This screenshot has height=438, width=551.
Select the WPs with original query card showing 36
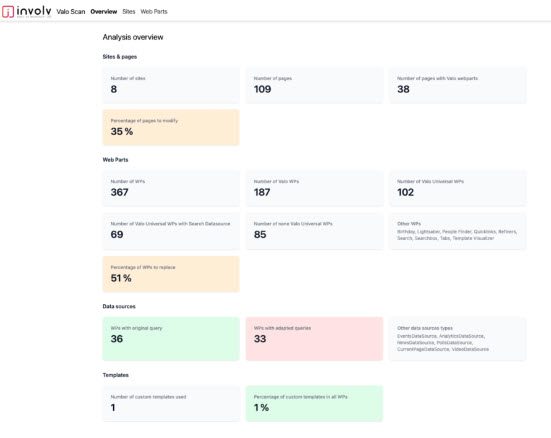[171, 339]
